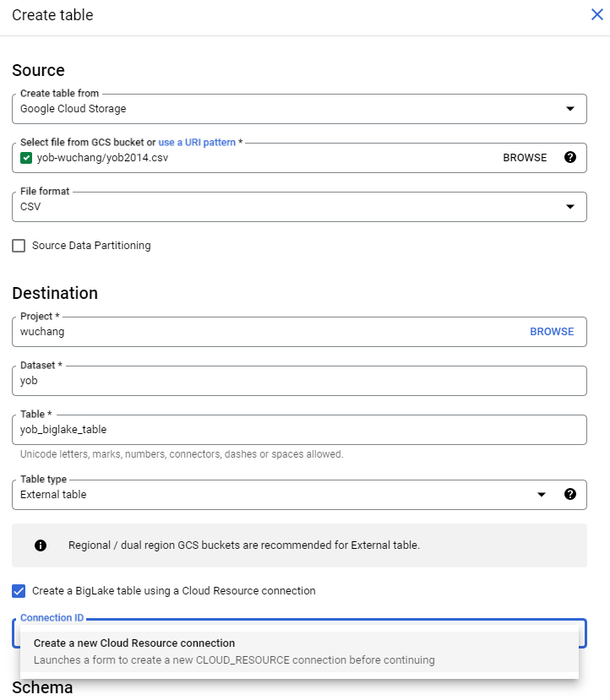
Task: Open the Create table from dropdown
Action: point(569,109)
